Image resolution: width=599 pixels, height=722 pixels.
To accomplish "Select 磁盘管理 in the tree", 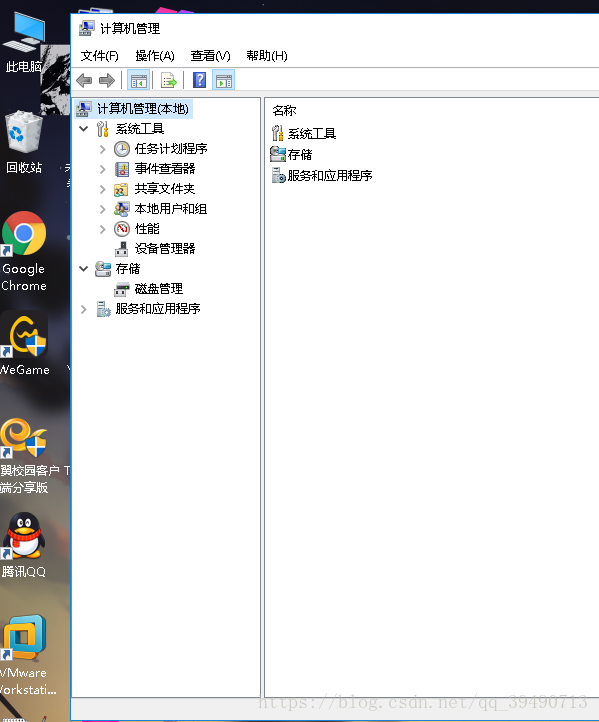I will 159,289.
